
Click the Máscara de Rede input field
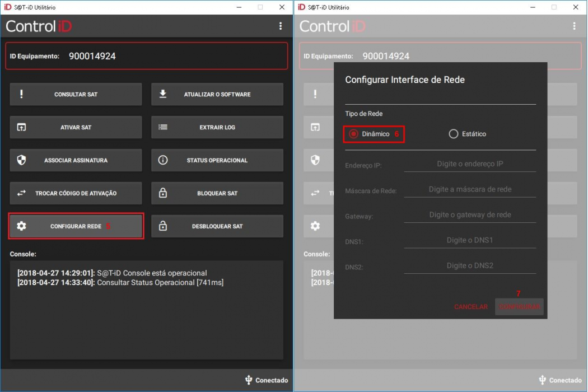click(x=470, y=189)
